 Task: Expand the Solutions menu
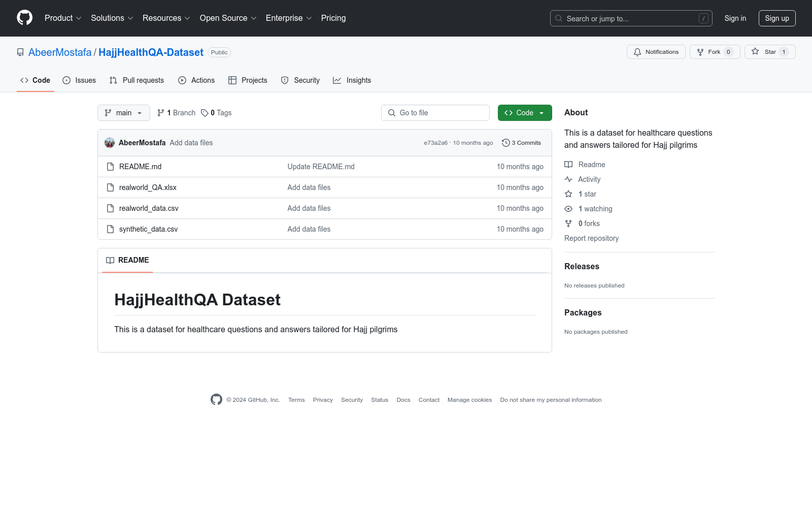[x=112, y=18]
